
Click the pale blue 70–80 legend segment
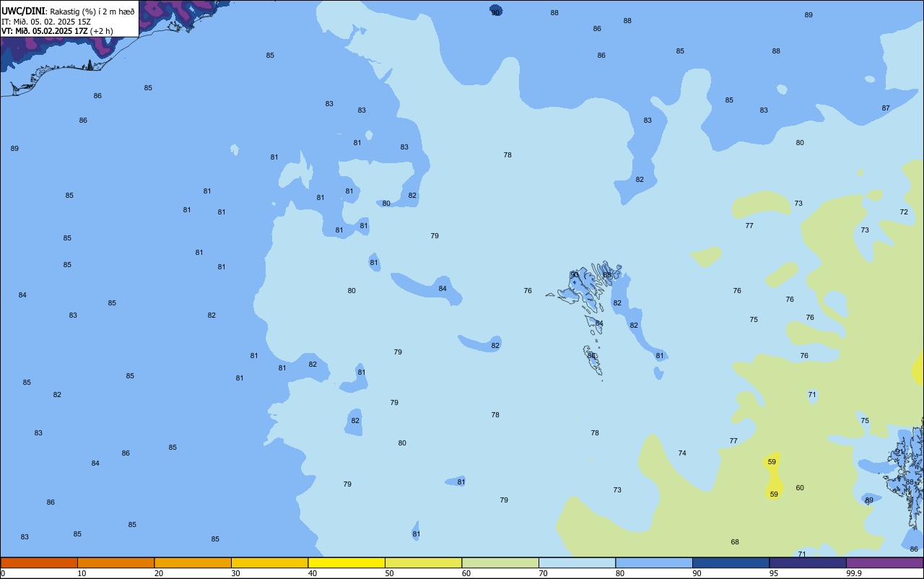point(577,562)
